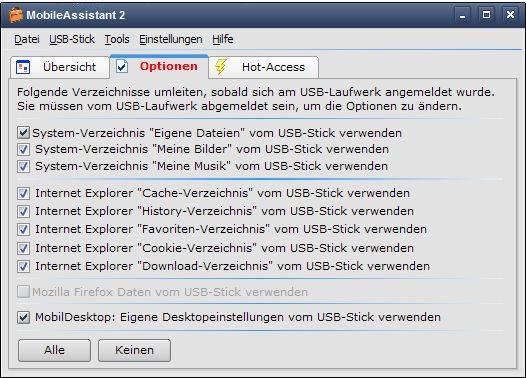Open the Tools menu
The image size is (526, 378).
pyautogui.click(x=117, y=39)
